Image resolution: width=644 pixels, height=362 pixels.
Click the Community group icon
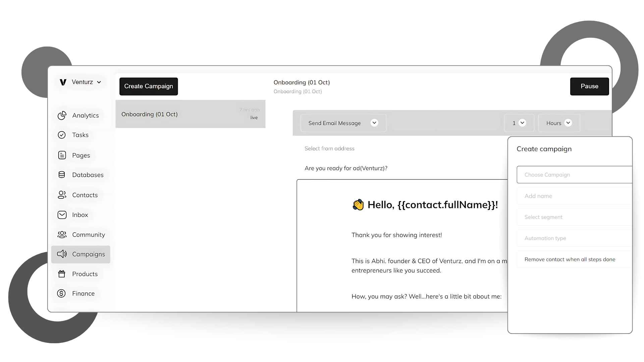tap(62, 235)
